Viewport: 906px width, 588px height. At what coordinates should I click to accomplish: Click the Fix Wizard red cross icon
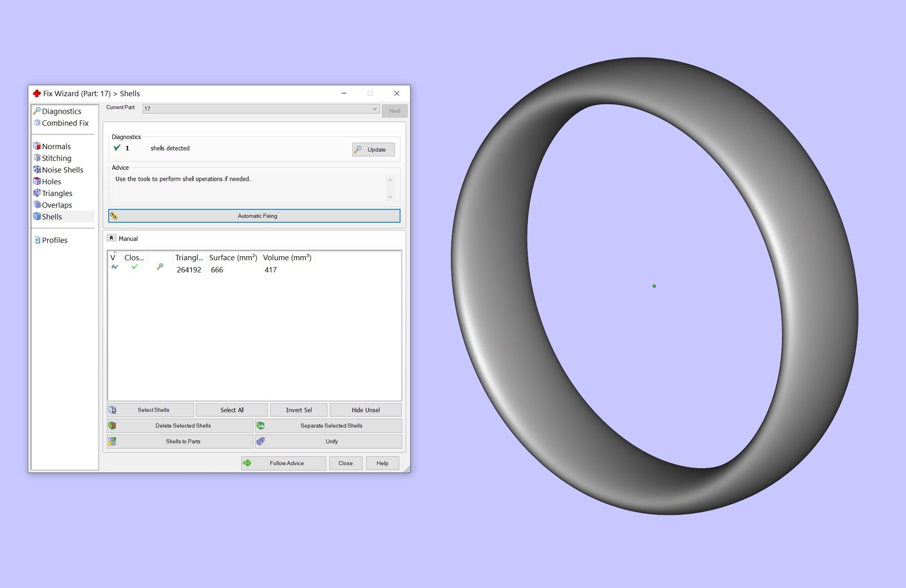tap(37, 94)
